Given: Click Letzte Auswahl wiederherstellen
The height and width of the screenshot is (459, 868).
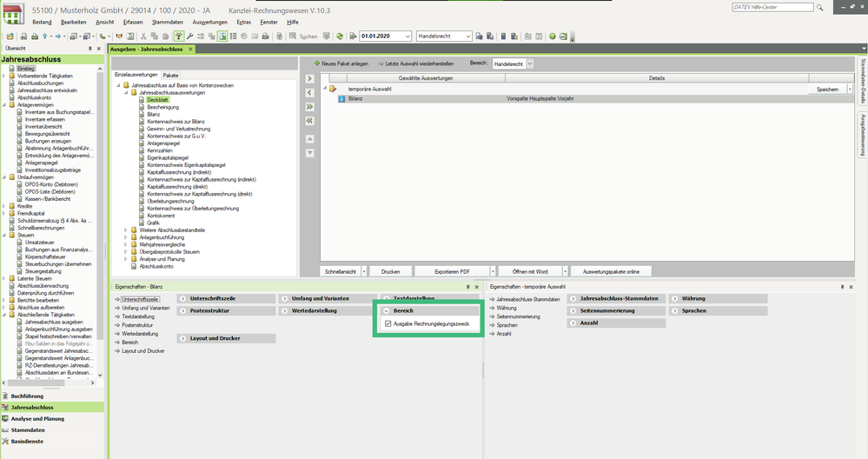Looking at the screenshot, I should point(415,63).
